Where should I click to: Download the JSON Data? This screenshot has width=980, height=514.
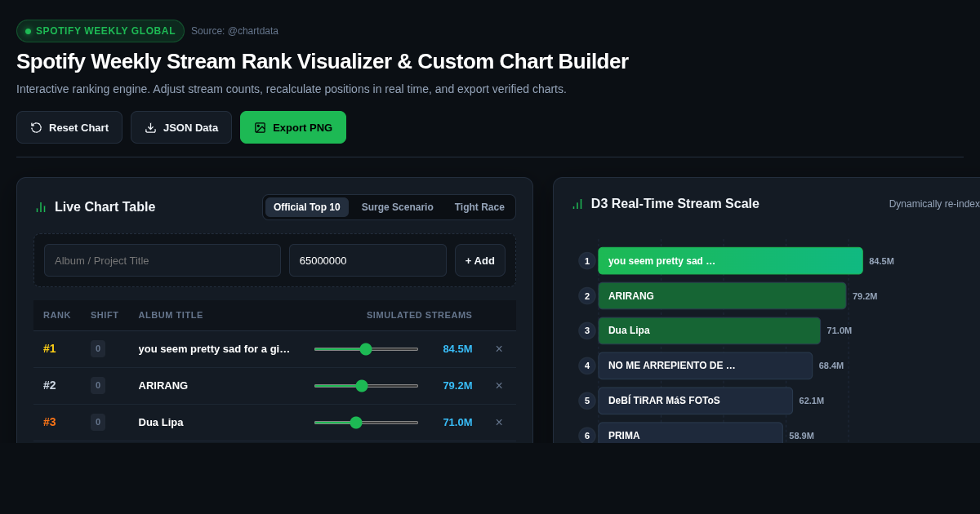point(181,127)
